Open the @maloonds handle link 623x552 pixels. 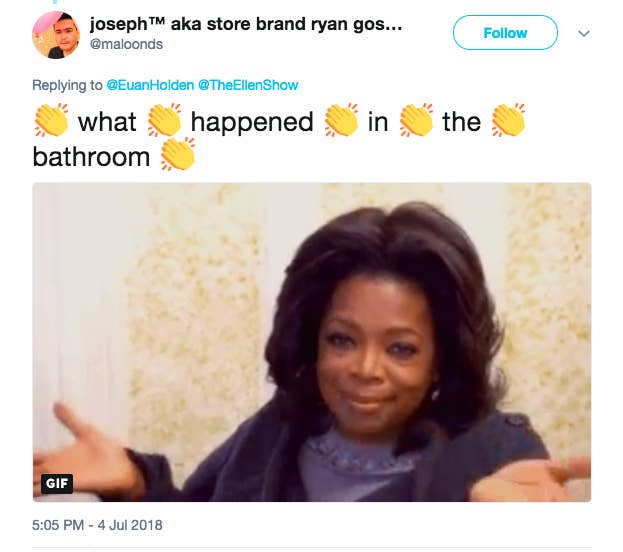click(126, 44)
